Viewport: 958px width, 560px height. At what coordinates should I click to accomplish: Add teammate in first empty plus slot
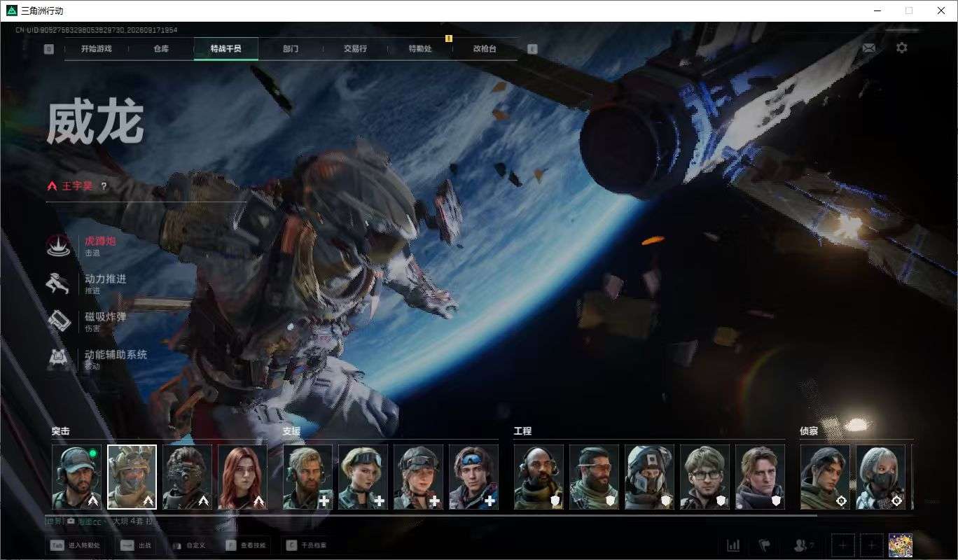tap(843, 545)
